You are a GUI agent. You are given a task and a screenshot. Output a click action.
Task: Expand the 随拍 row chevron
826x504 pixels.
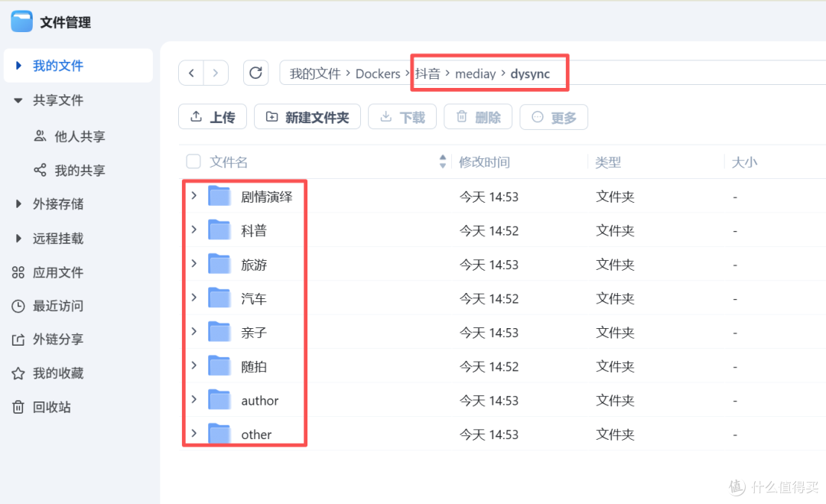click(x=194, y=366)
